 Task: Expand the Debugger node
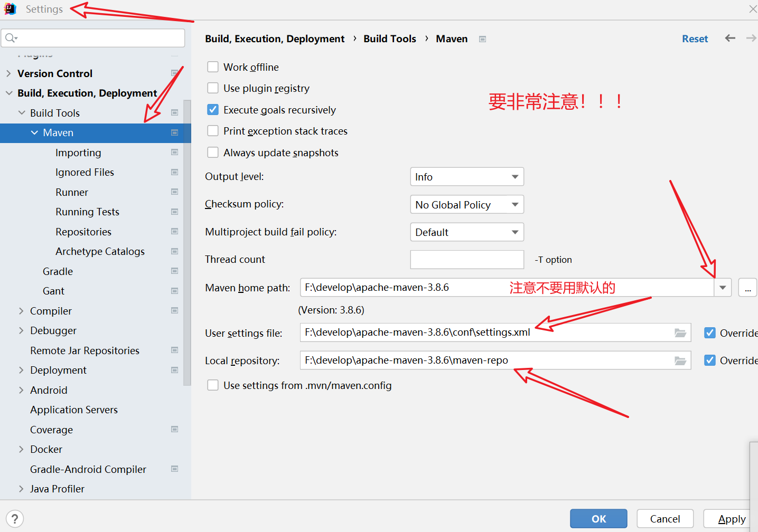pyautogui.click(x=21, y=330)
